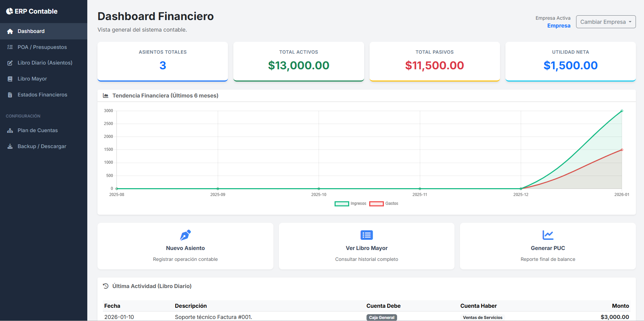644x321 pixels.
Task: Click the Backup / Descargar download icon
Action: click(10, 146)
